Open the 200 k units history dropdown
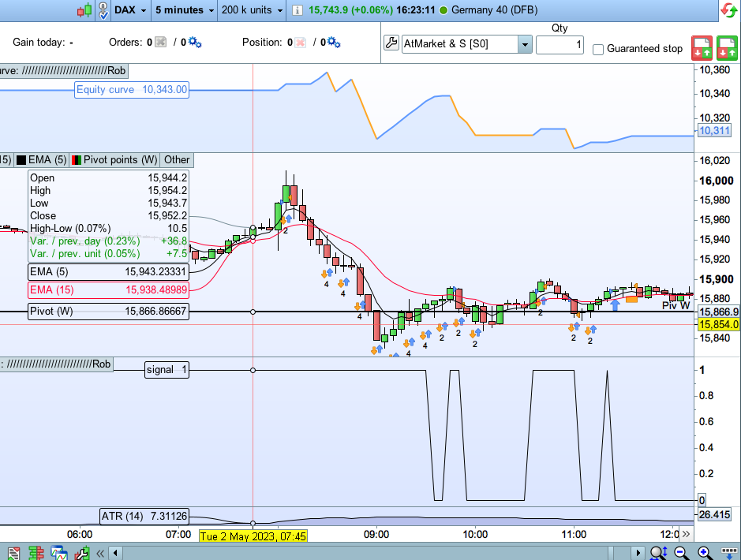Screen dimensions: 741x560 click(x=253, y=10)
